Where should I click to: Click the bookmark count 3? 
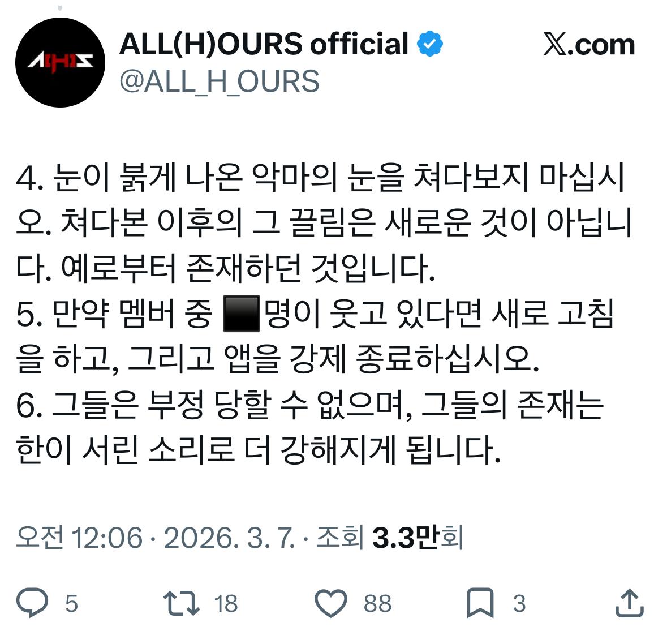coord(519,604)
